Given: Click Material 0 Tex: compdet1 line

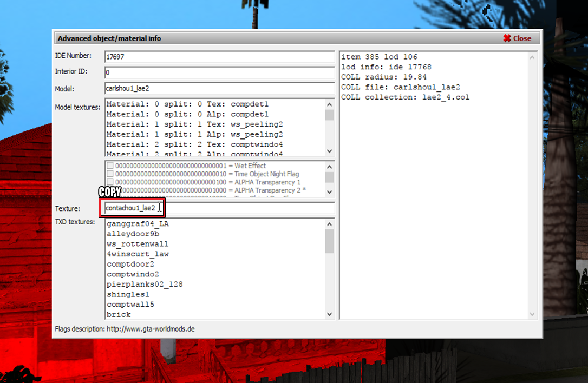Looking at the screenshot, I should pyautogui.click(x=187, y=104).
